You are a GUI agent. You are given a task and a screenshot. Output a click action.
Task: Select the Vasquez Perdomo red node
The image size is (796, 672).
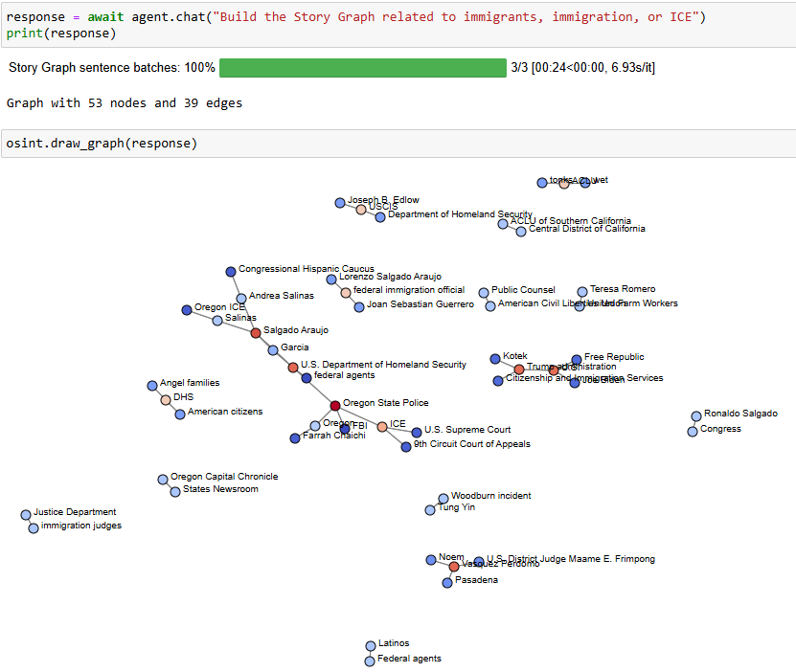[x=454, y=567]
